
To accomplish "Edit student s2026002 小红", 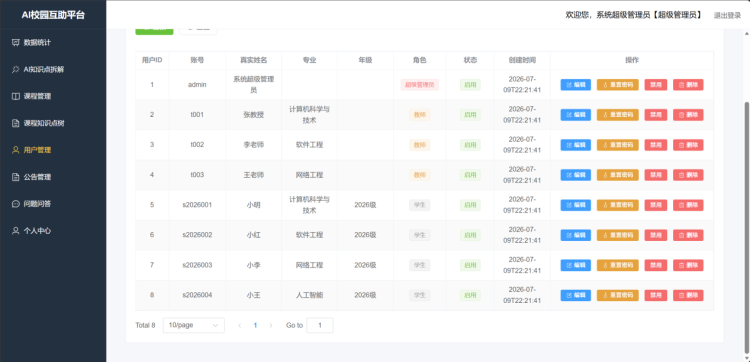I will [x=575, y=235].
